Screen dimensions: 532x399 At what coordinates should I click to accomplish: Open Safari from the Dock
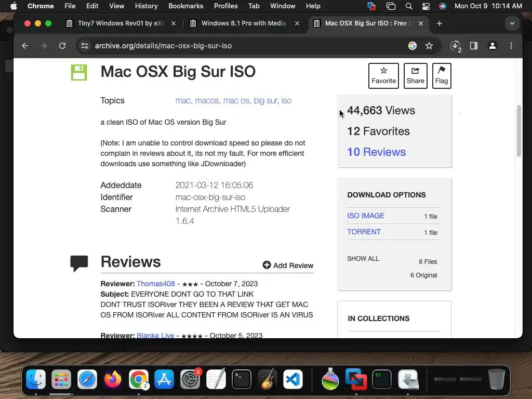87,379
